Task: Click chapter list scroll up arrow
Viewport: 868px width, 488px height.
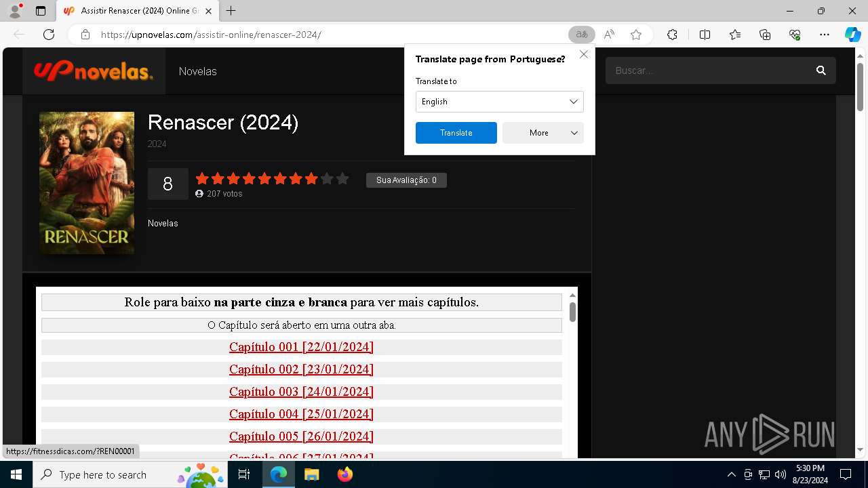Action: pos(572,295)
